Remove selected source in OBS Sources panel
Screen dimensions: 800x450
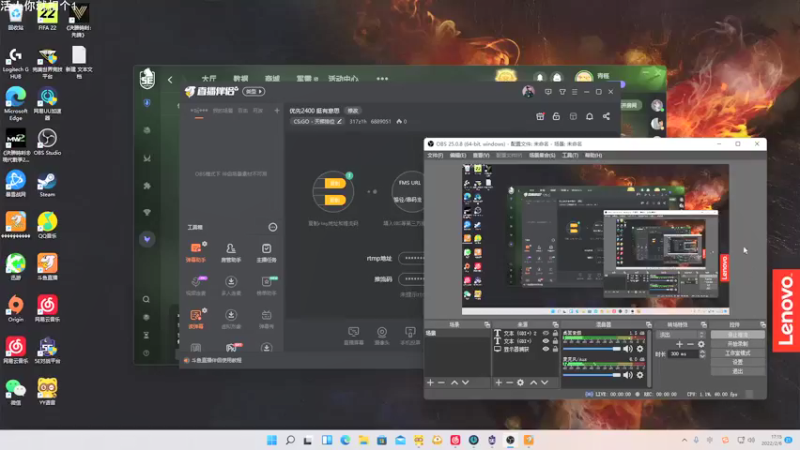click(x=509, y=383)
